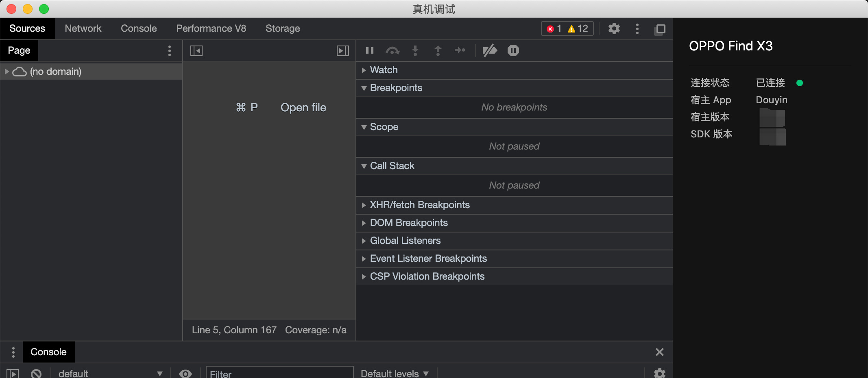868x378 pixels.
Task: Click the clear console icon
Action: (36, 373)
